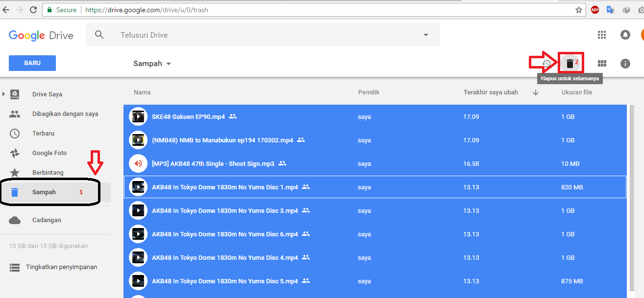Viewport: 644px width, 298px height.
Task: Select (NMB48) NMB to Manabukun ep194 file
Action: tap(375, 140)
